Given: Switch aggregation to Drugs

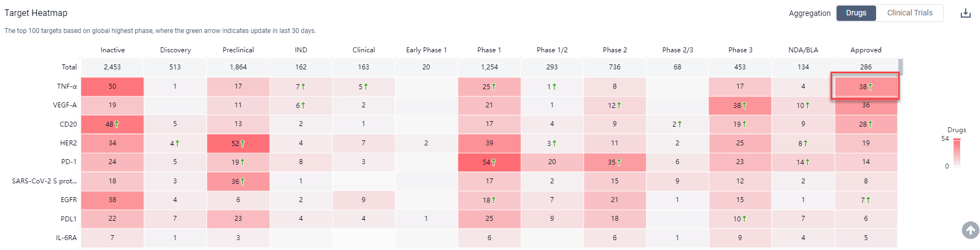Looking at the screenshot, I should [856, 13].
